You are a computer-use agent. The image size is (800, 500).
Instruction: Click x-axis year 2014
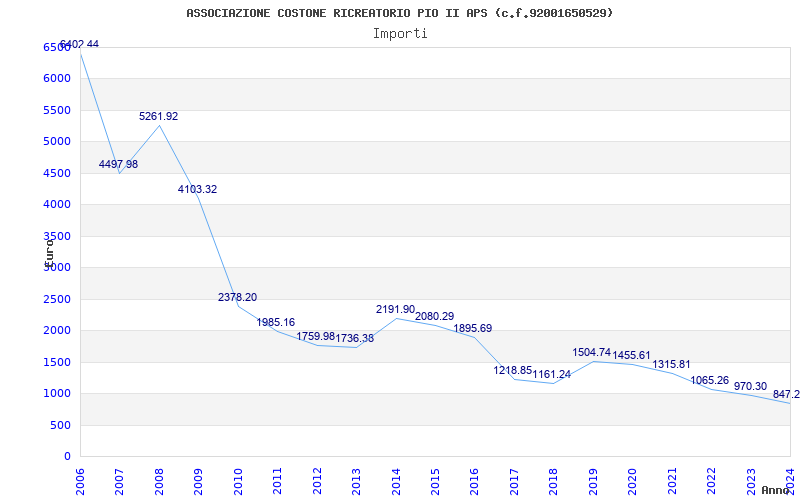(395, 481)
